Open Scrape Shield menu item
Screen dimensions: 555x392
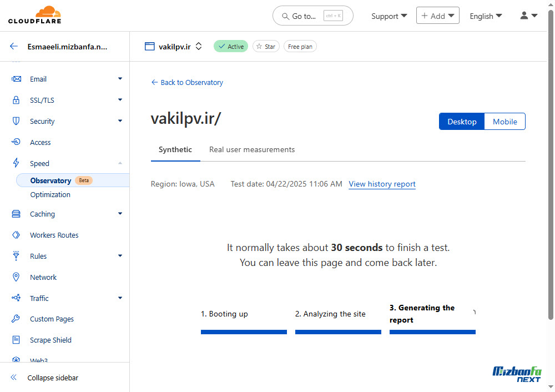coord(51,340)
